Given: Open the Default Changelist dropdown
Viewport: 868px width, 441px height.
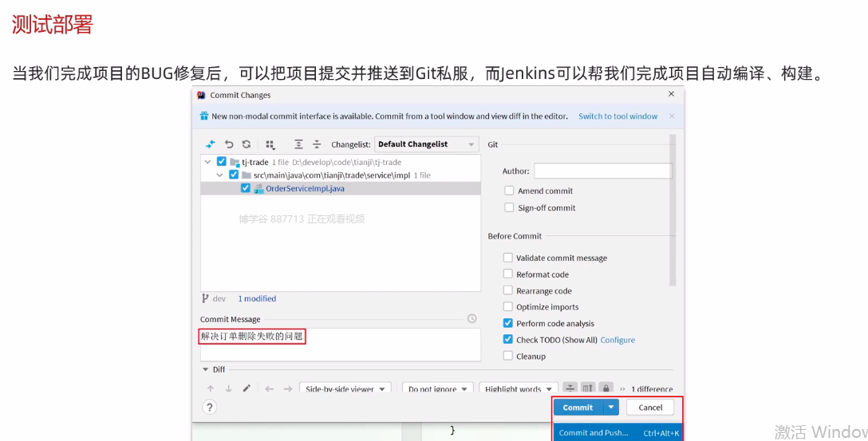Looking at the screenshot, I should 426,144.
